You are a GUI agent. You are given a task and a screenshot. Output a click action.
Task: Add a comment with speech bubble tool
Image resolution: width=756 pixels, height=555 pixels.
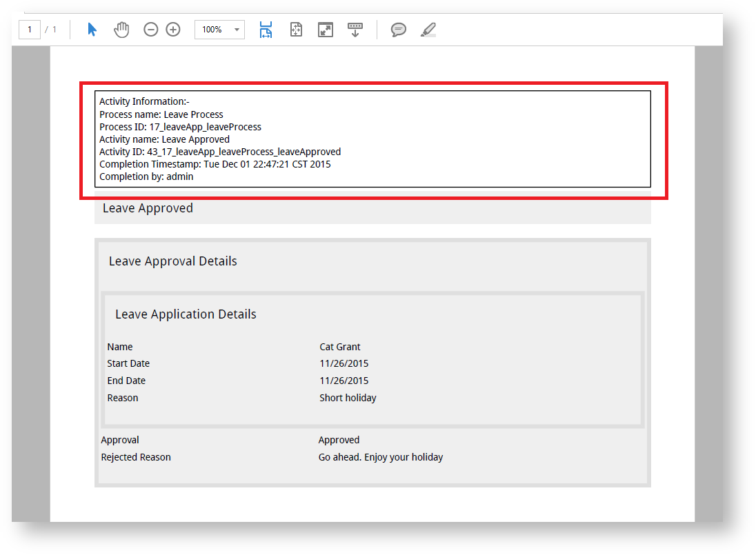[399, 30]
